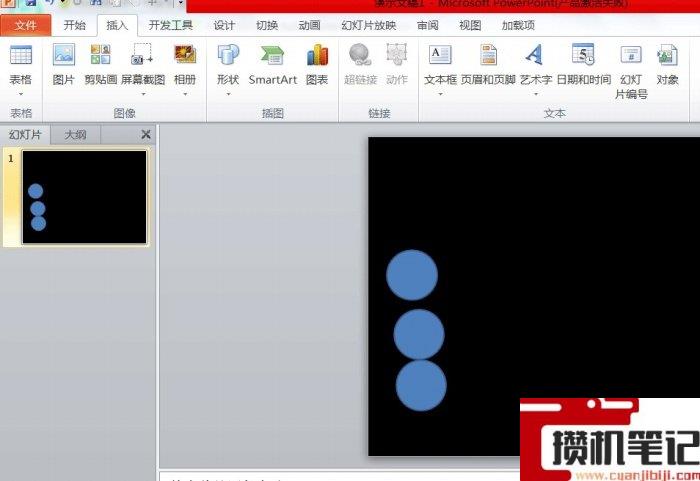Select the top blue circle on slide
This screenshot has height=481, width=700.
tap(412, 275)
